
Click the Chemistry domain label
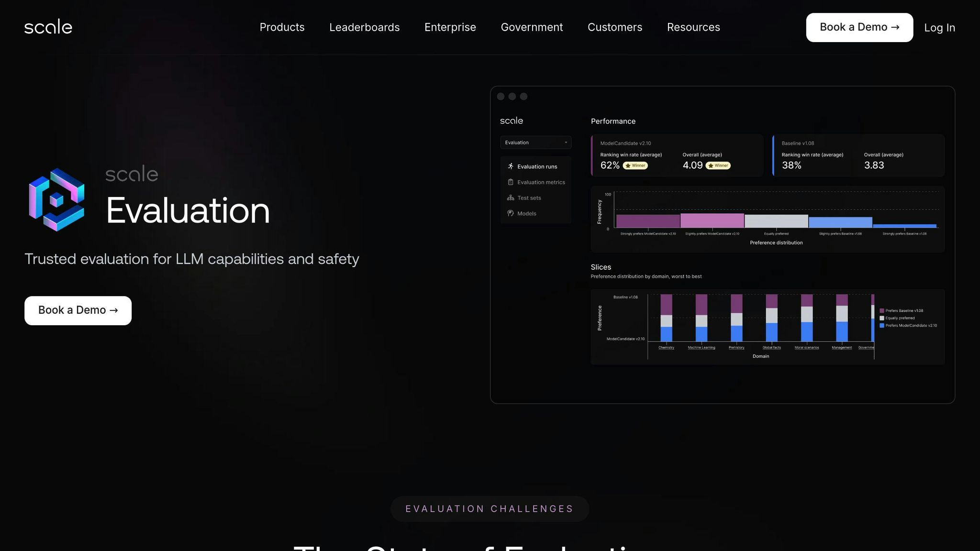(666, 348)
